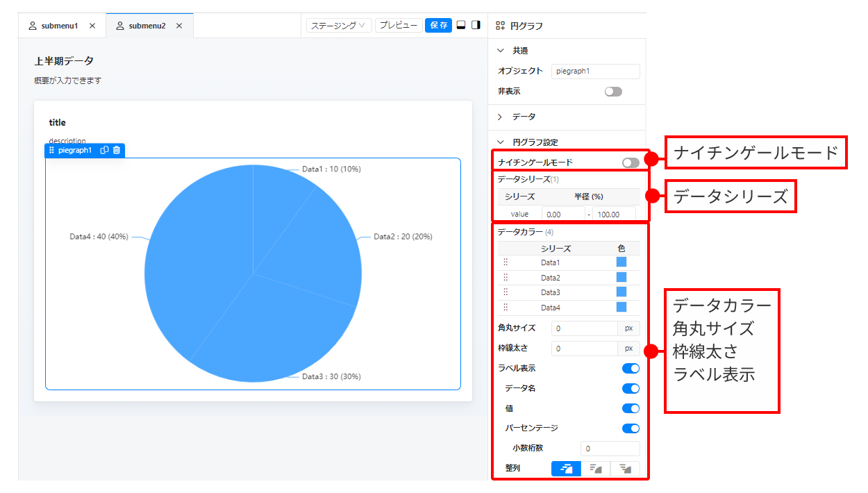Click the bottom panel layout icon
This screenshot has width=868, height=493.
(461, 25)
